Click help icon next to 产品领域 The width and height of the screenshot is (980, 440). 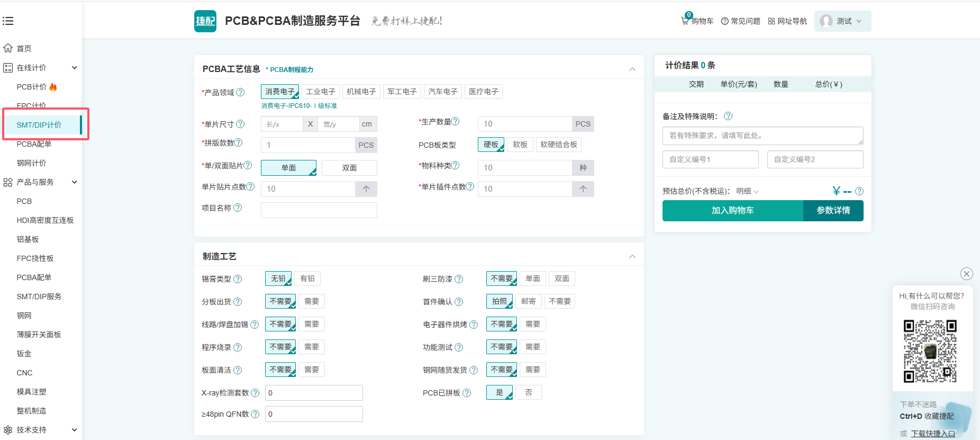pos(240,92)
